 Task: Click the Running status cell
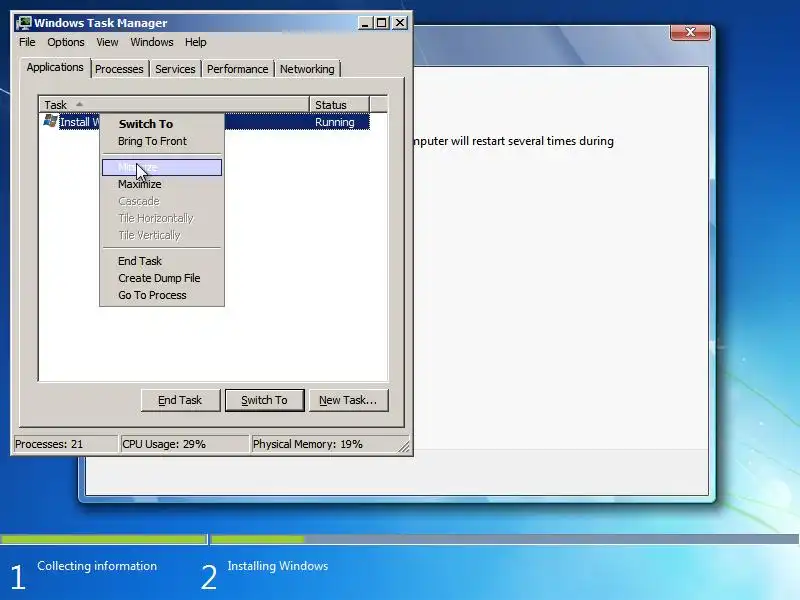(x=335, y=122)
